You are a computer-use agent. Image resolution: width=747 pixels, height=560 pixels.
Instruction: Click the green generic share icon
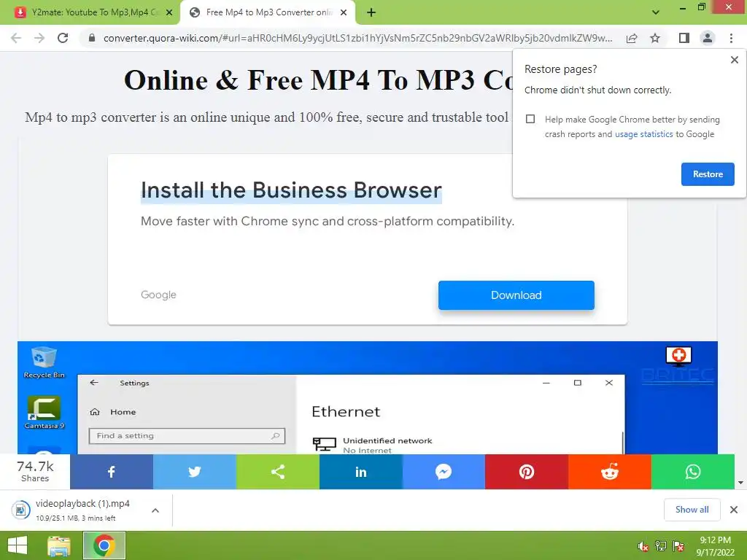point(278,472)
